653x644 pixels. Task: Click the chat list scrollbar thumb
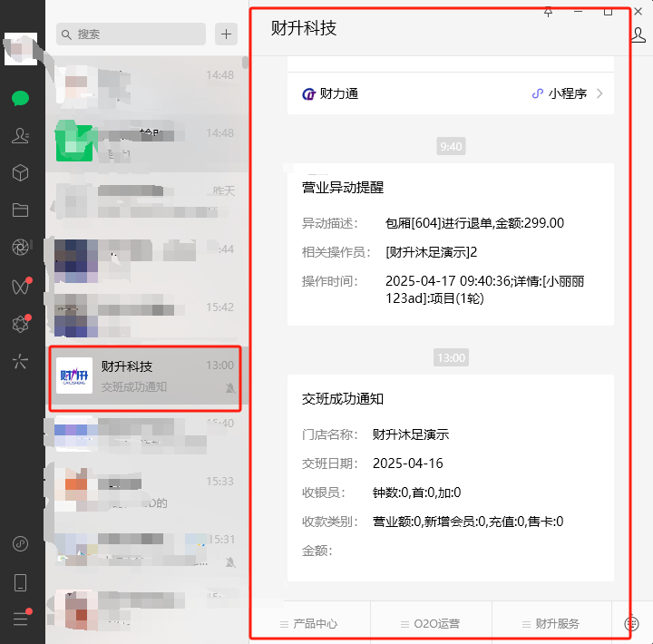click(x=245, y=63)
